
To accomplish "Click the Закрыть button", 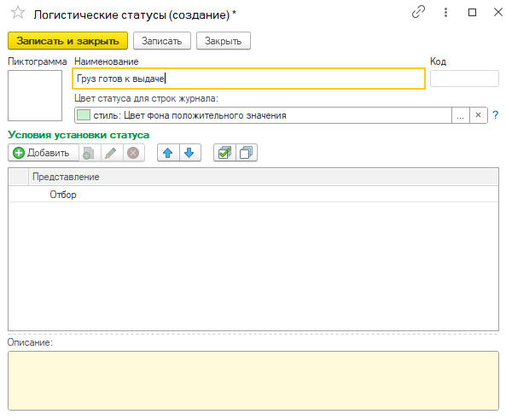I will pyautogui.click(x=224, y=41).
